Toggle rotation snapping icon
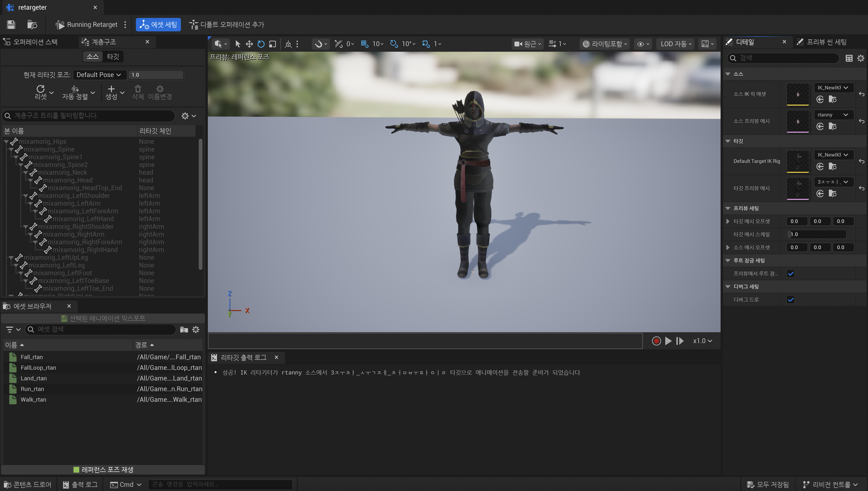Screen dimensions: 868x491 pyautogui.click(x=394, y=44)
